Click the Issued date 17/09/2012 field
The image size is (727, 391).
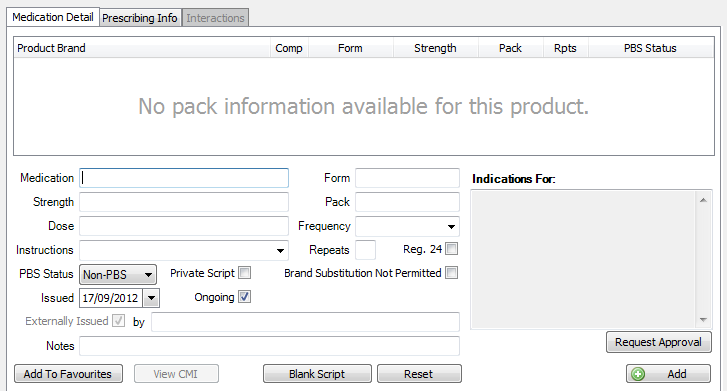tap(111, 298)
